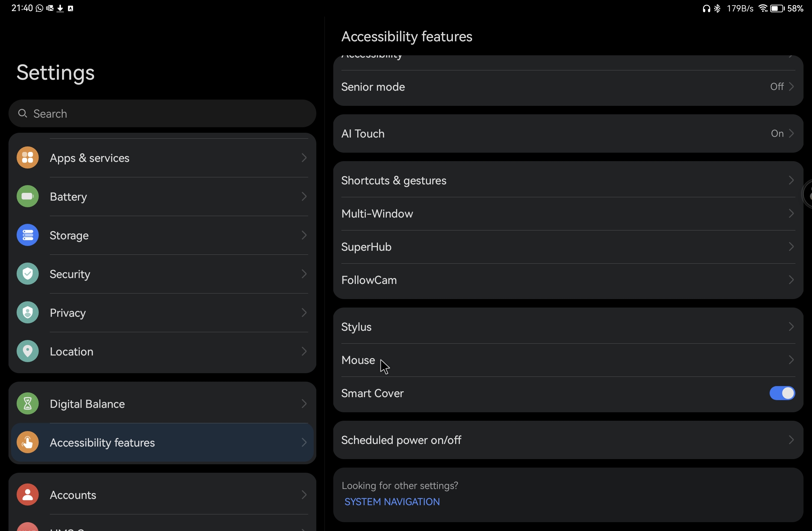This screenshot has height=531, width=812.
Task: Expand AI Touch On setting
Action: coord(568,133)
